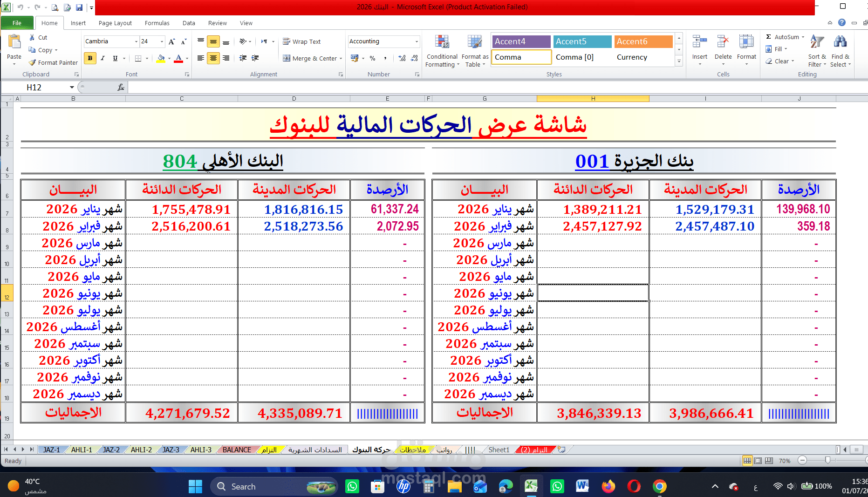Open the Page Layout ribbon tab

pyautogui.click(x=115, y=23)
